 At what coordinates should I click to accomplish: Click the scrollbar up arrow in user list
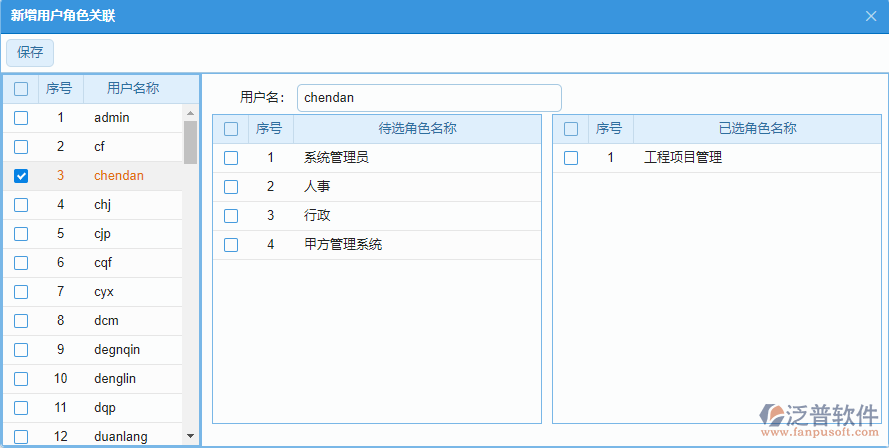[190, 112]
